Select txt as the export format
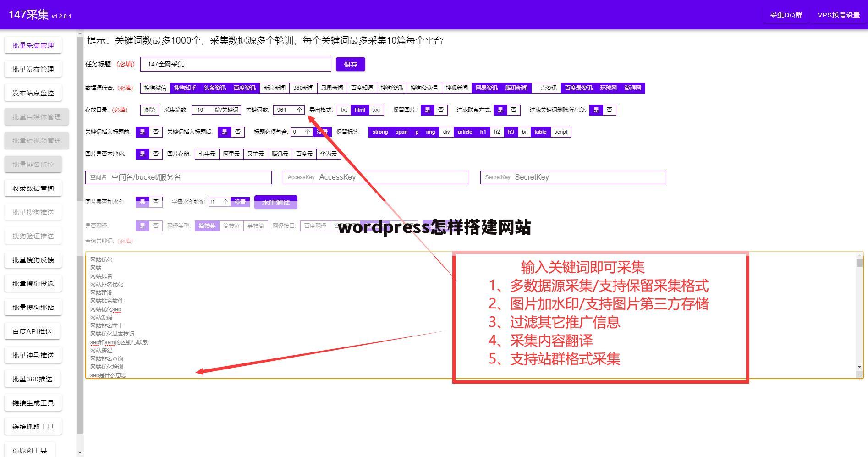This screenshot has width=868, height=457. (x=344, y=110)
